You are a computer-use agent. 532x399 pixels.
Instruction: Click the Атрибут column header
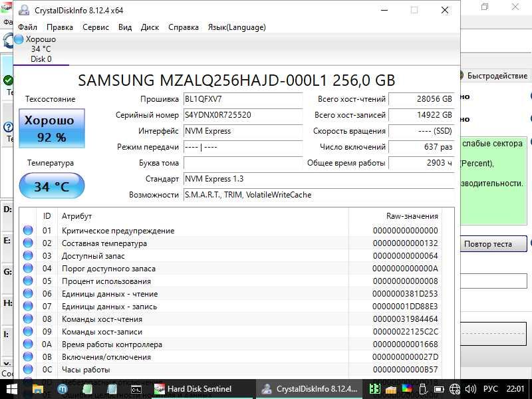point(203,216)
